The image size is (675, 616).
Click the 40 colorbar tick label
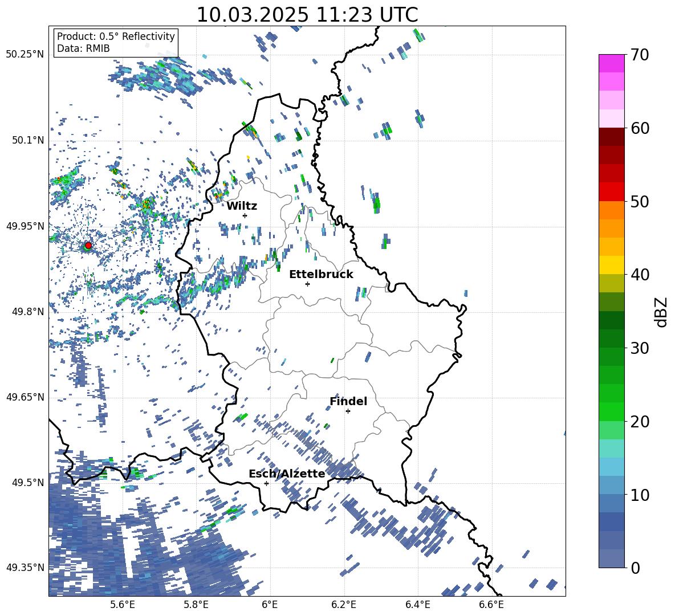[640, 275]
